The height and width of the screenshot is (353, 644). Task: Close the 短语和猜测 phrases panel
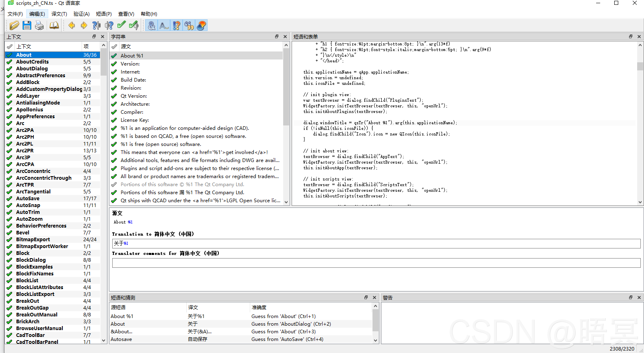[x=374, y=298]
